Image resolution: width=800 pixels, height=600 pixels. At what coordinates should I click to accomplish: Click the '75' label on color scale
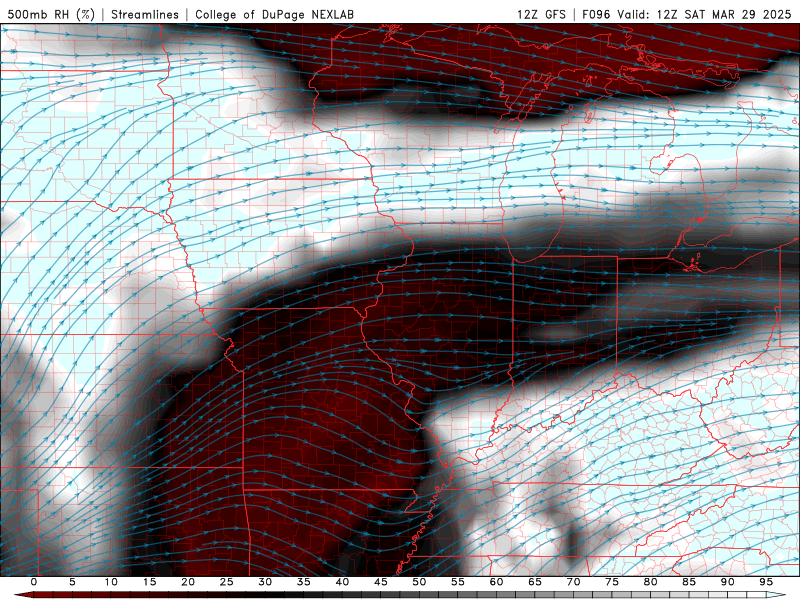612,582
